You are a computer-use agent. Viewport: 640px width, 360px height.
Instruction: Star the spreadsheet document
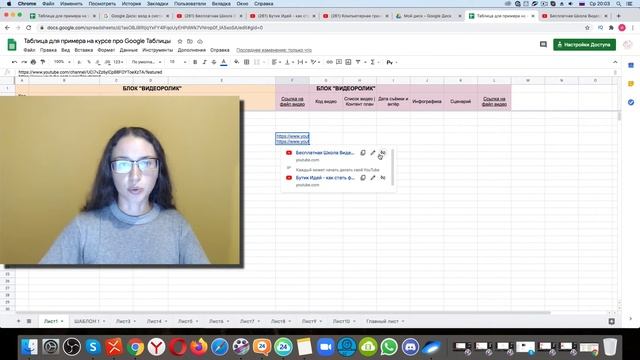click(x=180, y=41)
